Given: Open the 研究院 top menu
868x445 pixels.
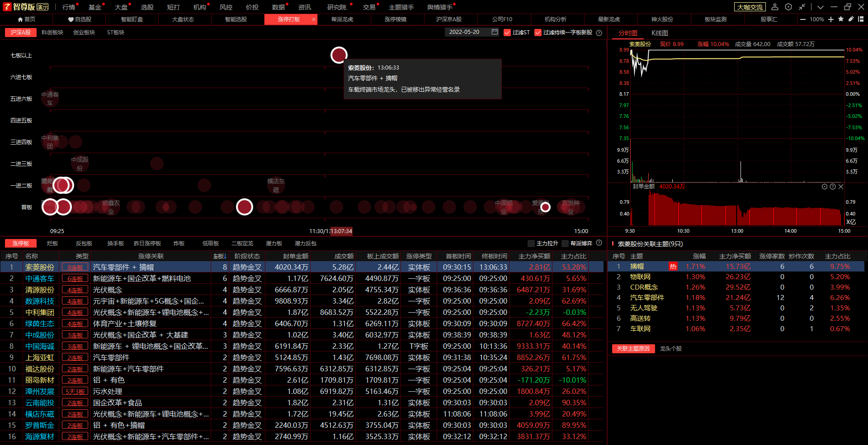Looking at the screenshot, I should pos(337,7).
